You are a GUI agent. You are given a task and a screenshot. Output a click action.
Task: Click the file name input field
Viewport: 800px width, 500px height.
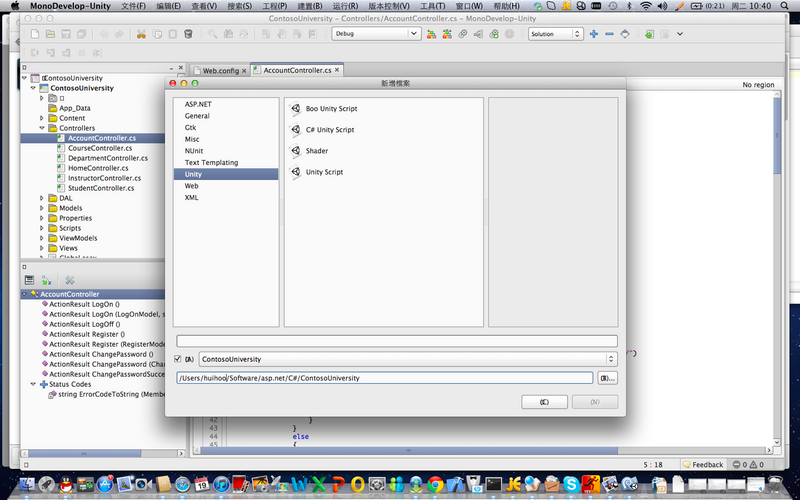pyautogui.click(x=396, y=341)
